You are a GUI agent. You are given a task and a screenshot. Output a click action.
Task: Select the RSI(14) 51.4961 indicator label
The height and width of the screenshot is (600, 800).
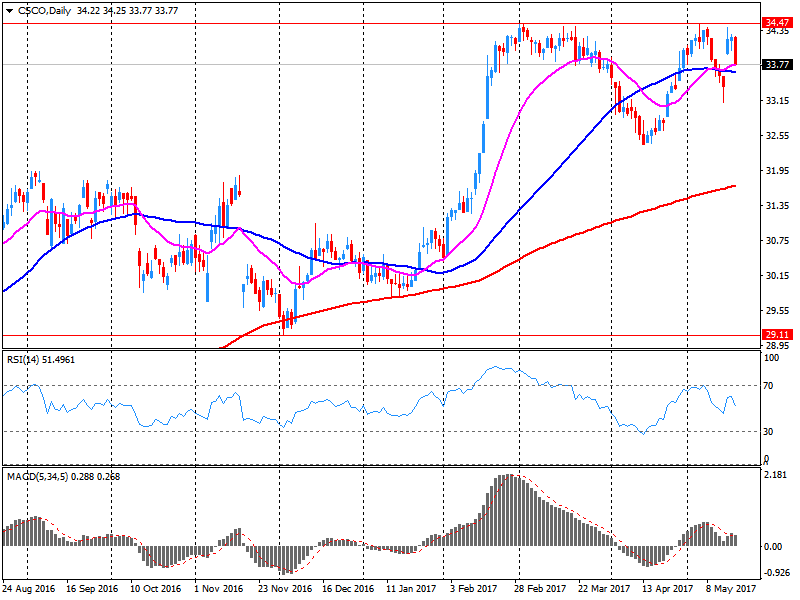coord(41,360)
